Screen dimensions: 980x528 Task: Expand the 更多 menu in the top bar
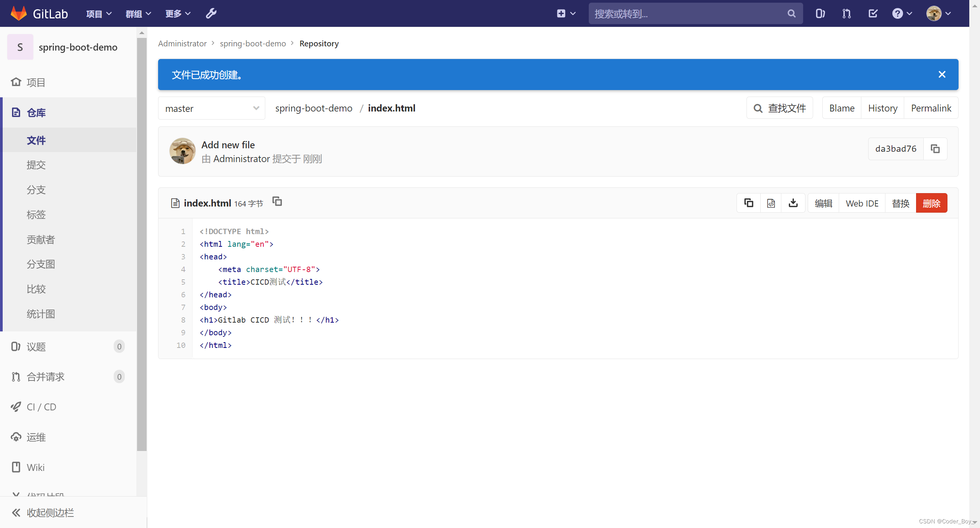click(x=178, y=14)
